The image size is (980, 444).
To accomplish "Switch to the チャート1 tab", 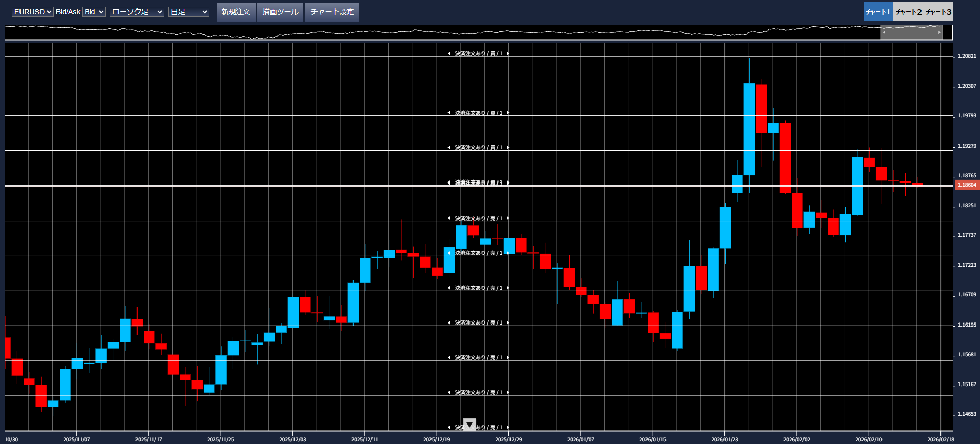I will coord(878,12).
